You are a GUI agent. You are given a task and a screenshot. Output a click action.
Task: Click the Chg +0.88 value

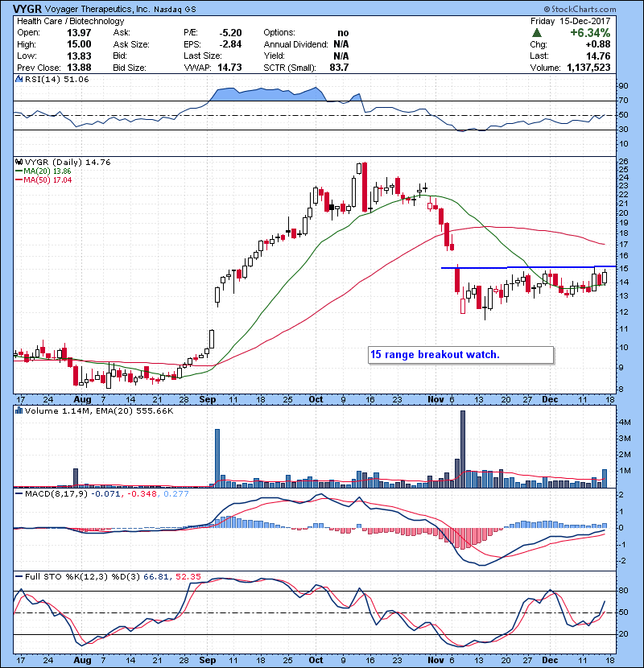coord(597,44)
